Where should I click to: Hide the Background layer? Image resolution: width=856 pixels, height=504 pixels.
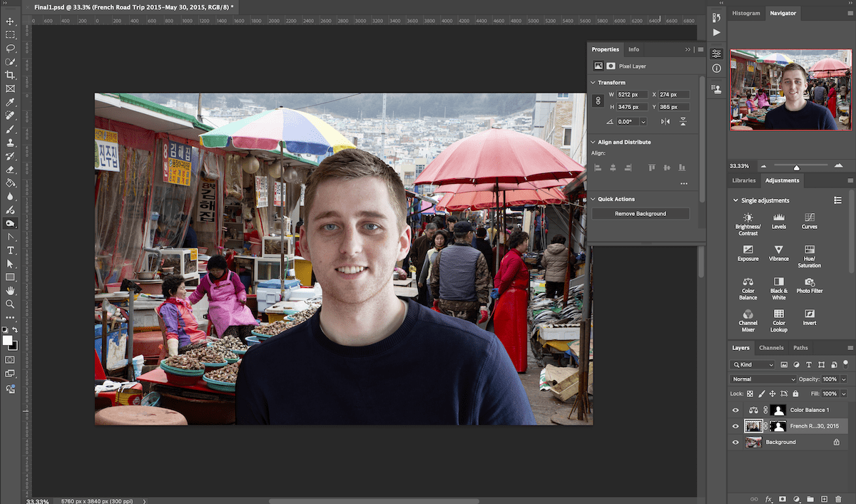pyautogui.click(x=735, y=442)
